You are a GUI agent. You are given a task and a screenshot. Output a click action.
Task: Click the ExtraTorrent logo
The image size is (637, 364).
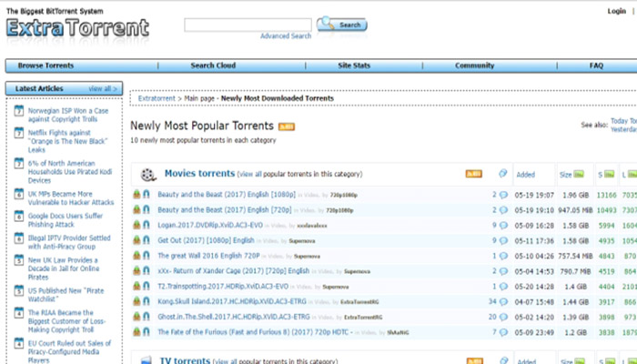pos(78,28)
